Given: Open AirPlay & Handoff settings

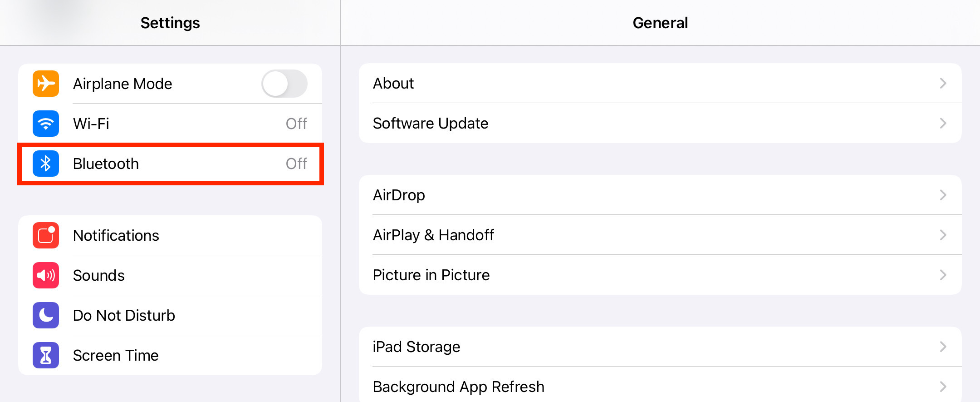Looking at the screenshot, I should point(661,235).
